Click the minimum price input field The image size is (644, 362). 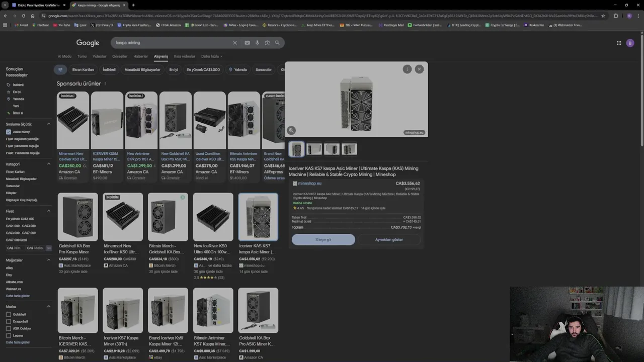15,248
